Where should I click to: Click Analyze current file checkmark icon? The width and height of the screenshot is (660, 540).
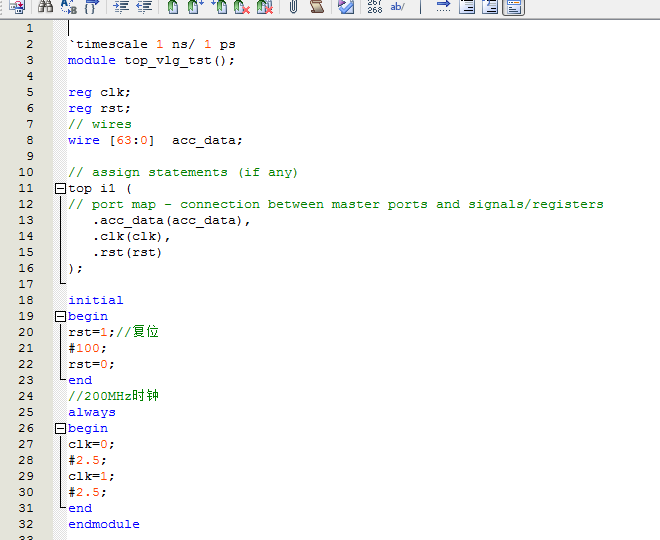pos(346,6)
